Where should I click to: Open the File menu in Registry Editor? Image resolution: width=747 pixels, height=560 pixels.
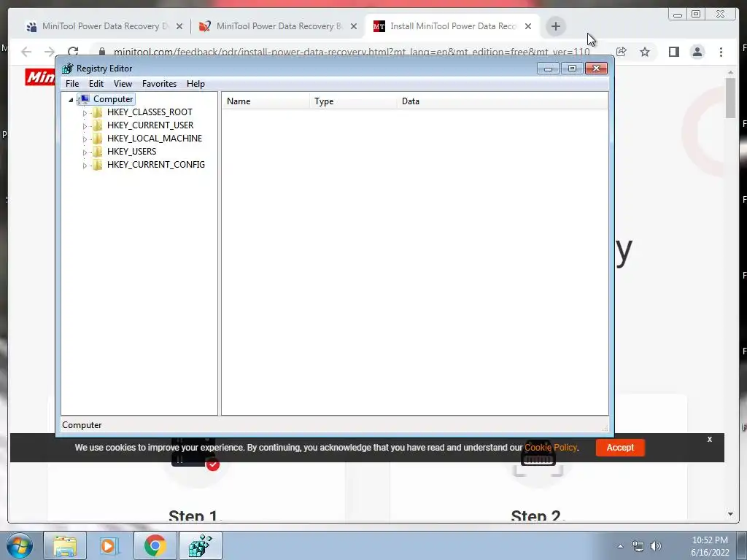[x=72, y=84]
